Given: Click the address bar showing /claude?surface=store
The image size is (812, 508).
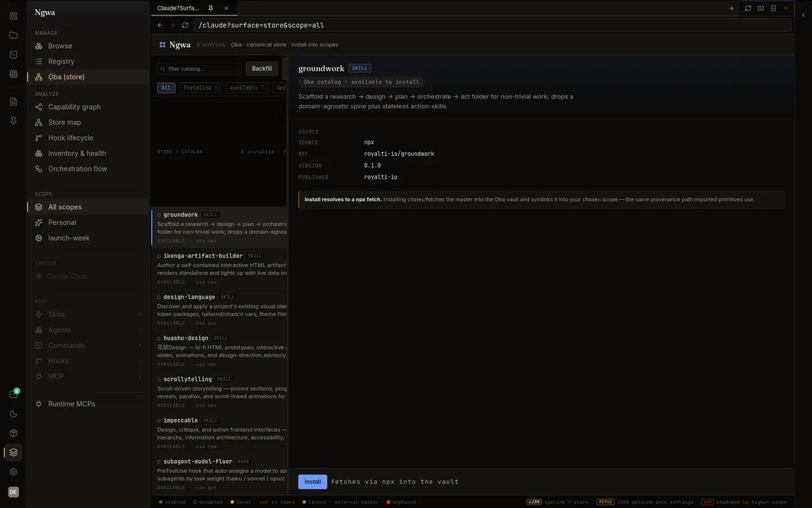Looking at the screenshot, I should pos(492,25).
